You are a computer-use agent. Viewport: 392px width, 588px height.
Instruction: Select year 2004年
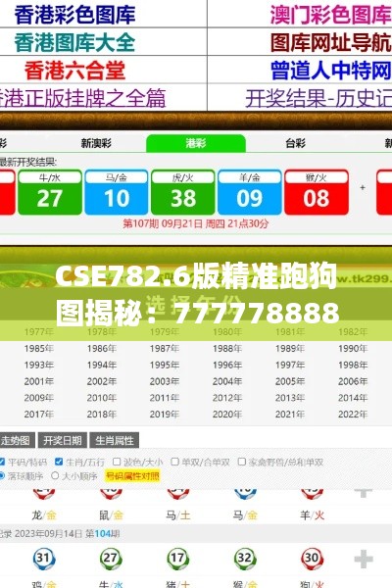(x=227, y=381)
